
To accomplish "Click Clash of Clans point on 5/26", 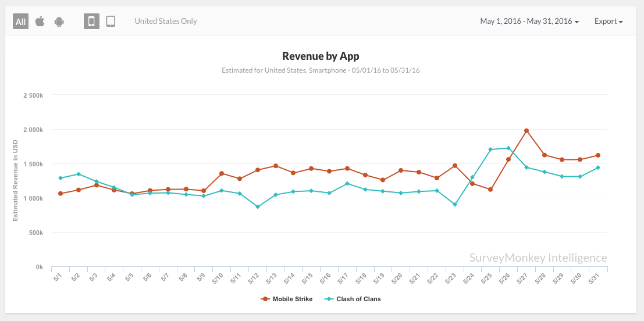I will click(x=508, y=148).
